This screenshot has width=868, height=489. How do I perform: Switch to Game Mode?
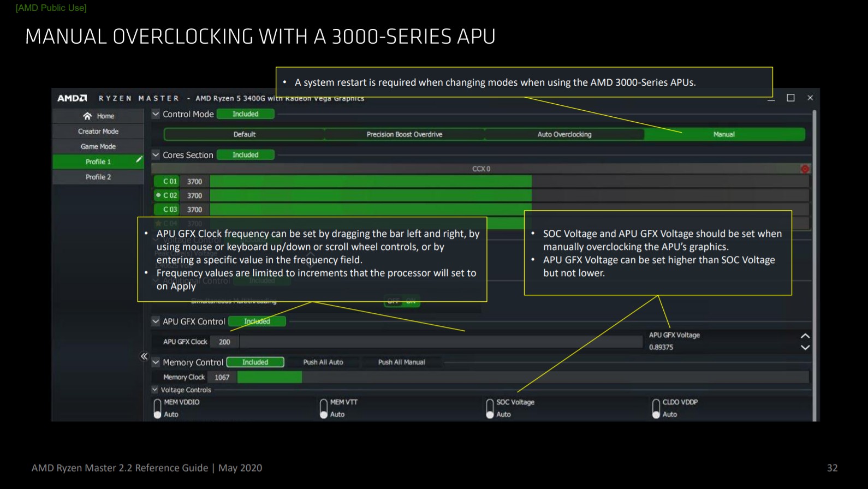[97, 146]
